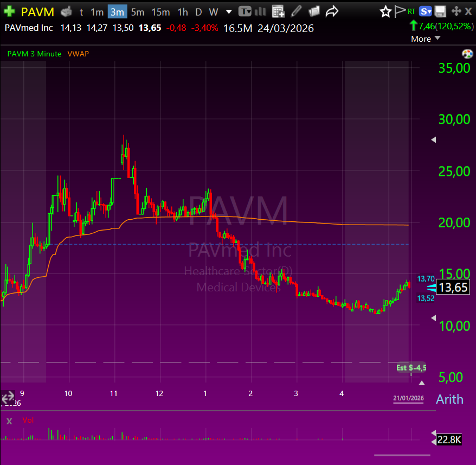The image size is (476, 465).
Task: Switch to the 5m timeframe tab
Action: click(137, 11)
